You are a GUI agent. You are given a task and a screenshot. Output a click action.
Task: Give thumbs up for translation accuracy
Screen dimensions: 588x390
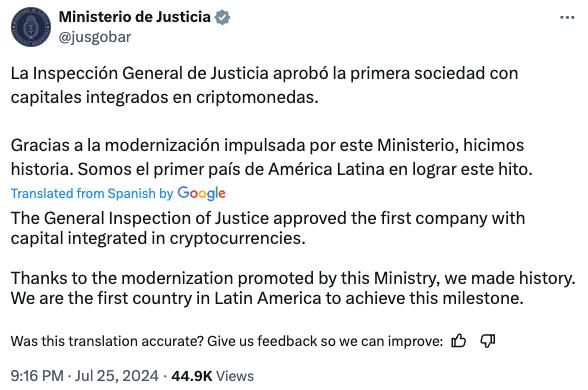coord(459,341)
